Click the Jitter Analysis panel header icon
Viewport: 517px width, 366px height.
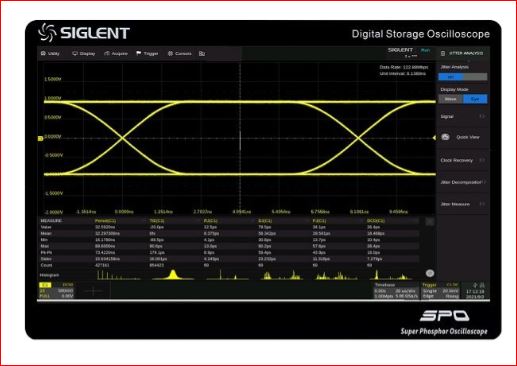(x=443, y=53)
